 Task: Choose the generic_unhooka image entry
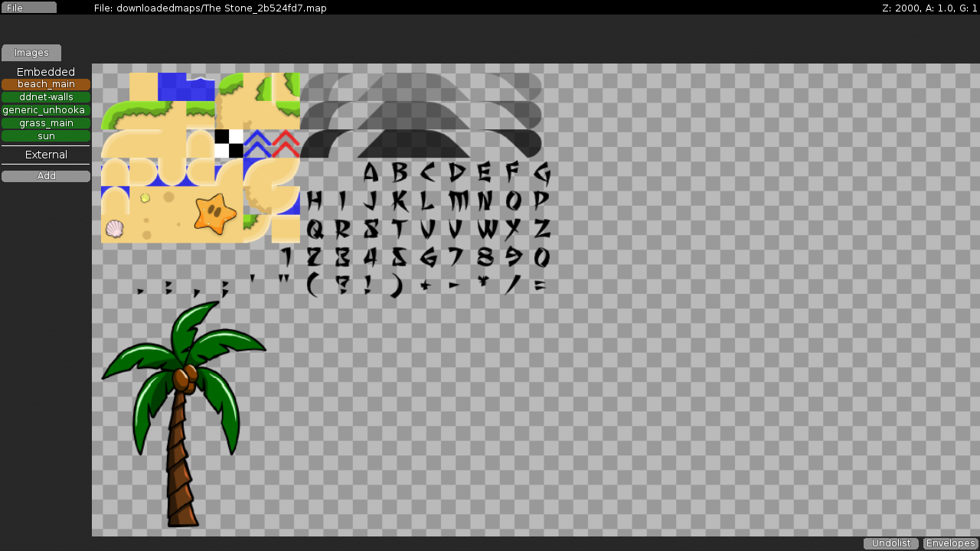pos(46,110)
